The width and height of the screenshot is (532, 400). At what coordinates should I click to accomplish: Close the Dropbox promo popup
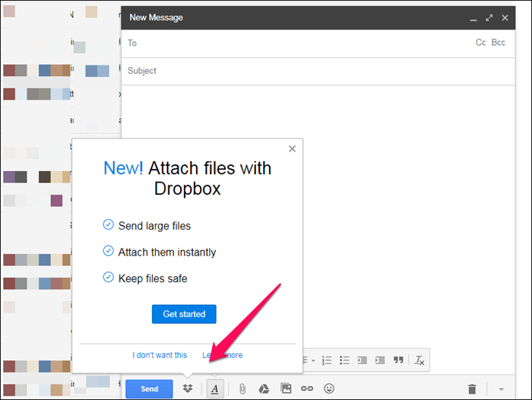tap(292, 149)
